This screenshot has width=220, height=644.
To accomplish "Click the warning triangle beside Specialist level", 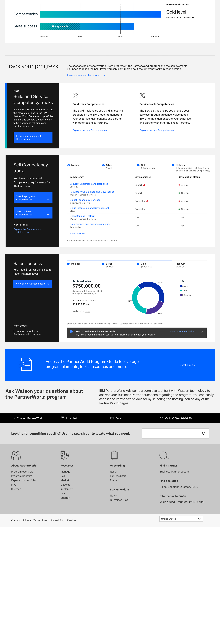I will (x=147, y=201).
